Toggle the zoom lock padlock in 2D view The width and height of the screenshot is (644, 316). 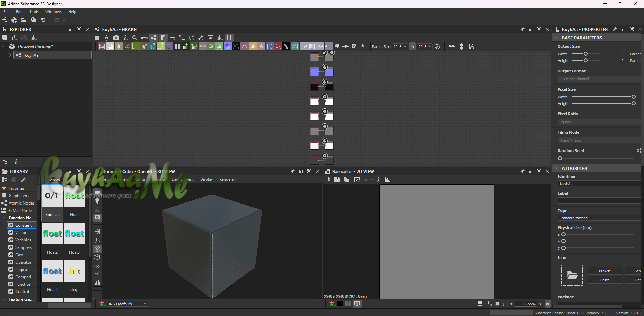tap(547, 304)
